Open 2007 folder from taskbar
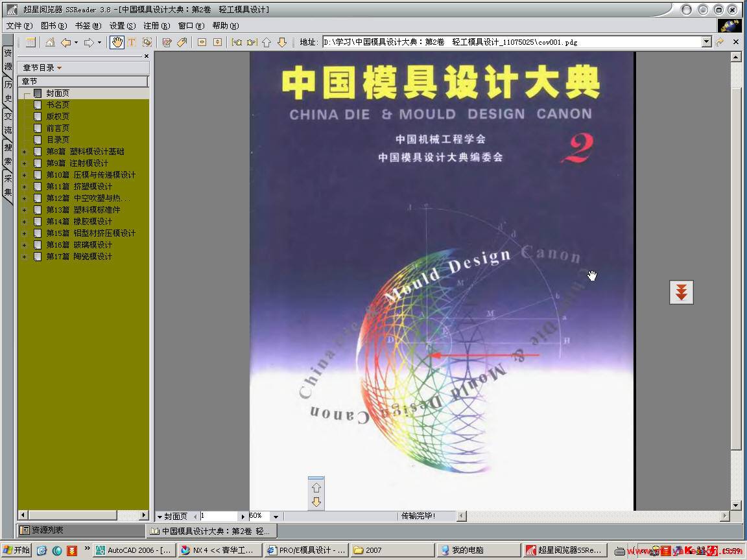 392,550
